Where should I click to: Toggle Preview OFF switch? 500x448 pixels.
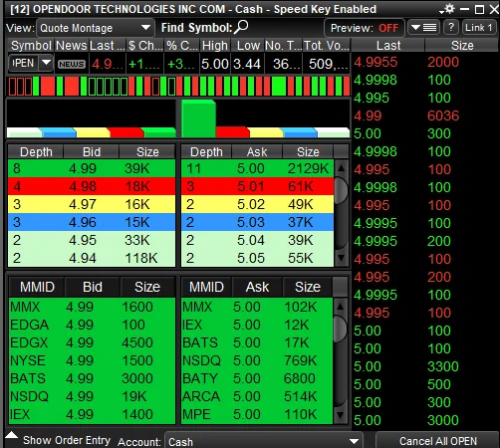(365, 28)
